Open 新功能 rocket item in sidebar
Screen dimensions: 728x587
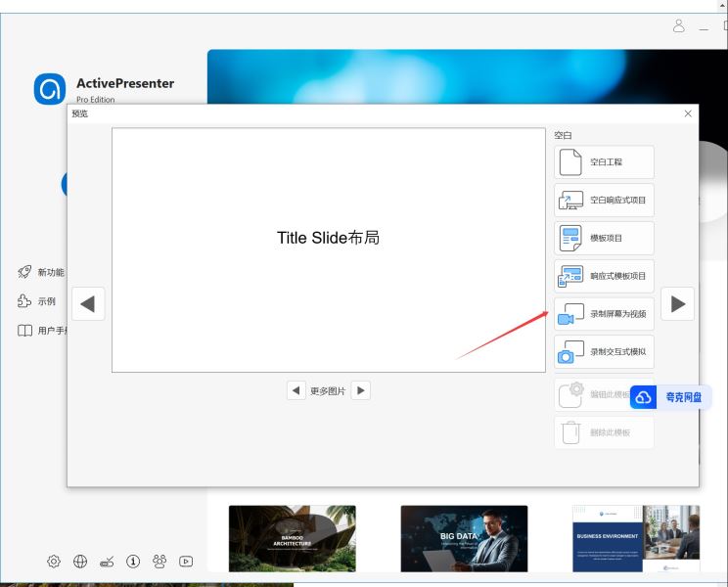click(41, 272)
